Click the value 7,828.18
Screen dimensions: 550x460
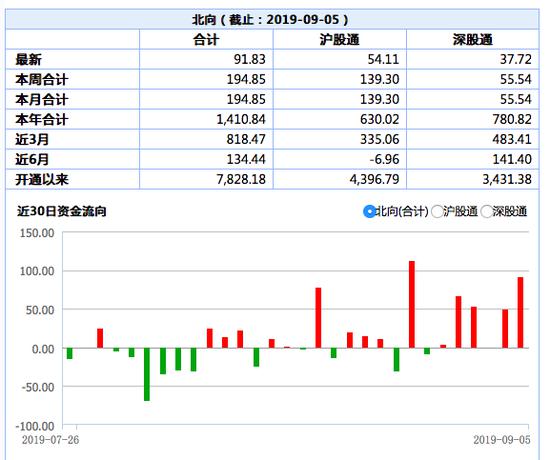tap(241, 179)
